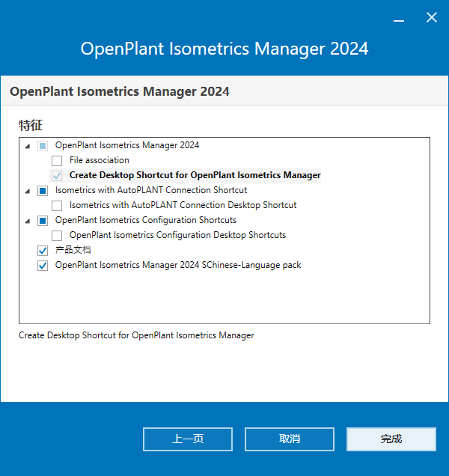
Task: Close the installer window
Action: (x=431, y=18)
